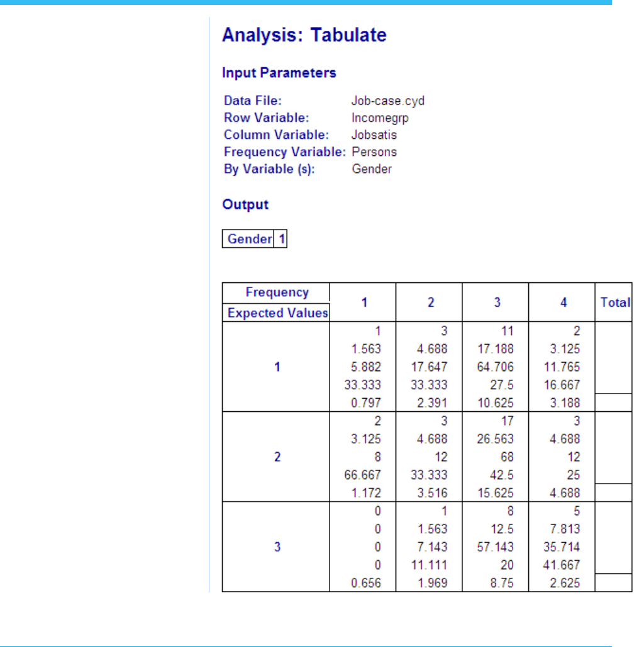Click the "Column Variable:" label
The image size is (644, 647).
pos(276,135)
